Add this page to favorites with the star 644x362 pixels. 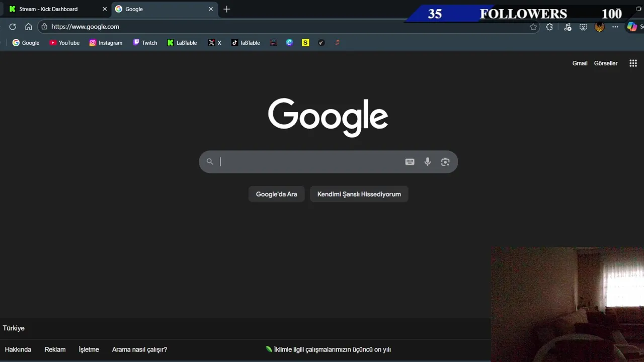[533, 27]
